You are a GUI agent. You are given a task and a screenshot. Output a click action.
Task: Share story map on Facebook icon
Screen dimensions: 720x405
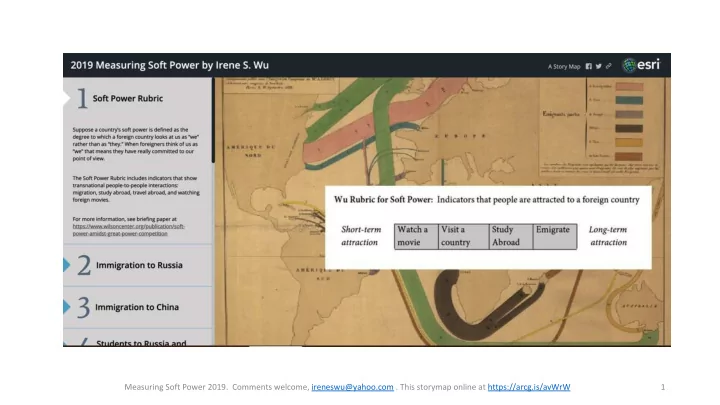click(x=589, y=66)
